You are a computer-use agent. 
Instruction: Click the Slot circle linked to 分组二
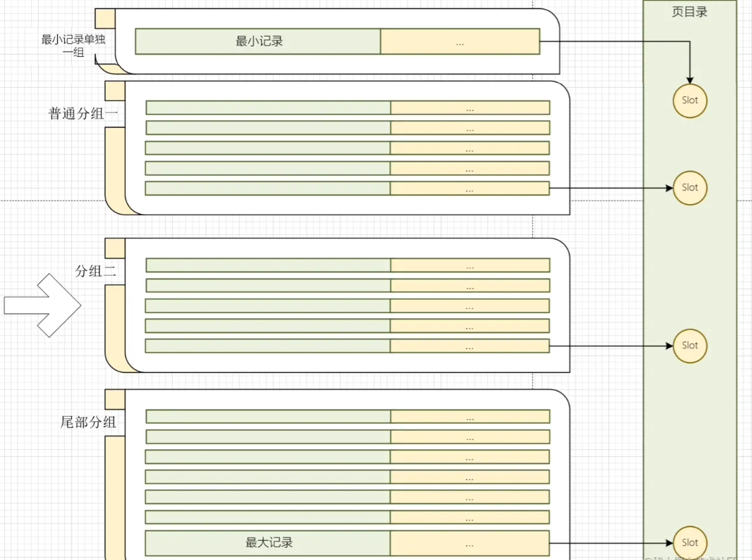pos(690,346)
